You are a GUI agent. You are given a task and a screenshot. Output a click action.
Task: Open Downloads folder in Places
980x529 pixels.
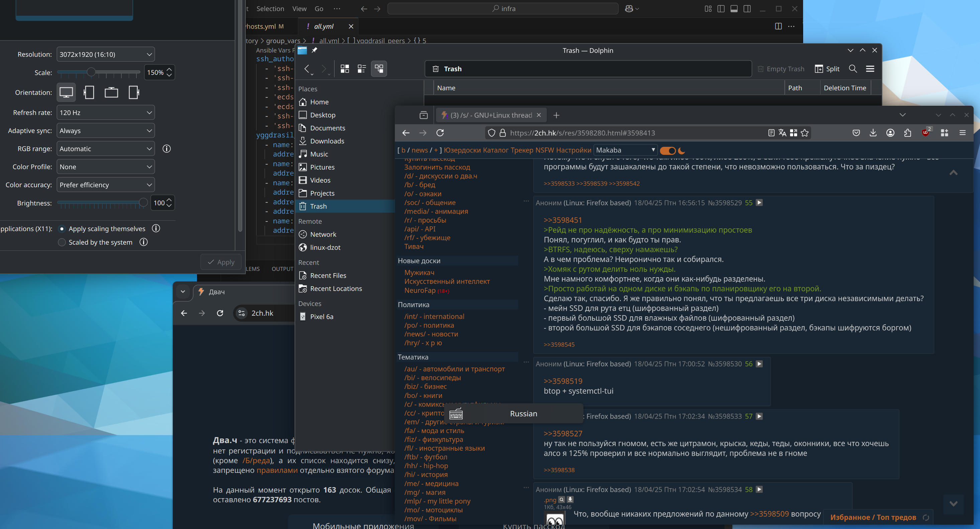coord(327,141)
